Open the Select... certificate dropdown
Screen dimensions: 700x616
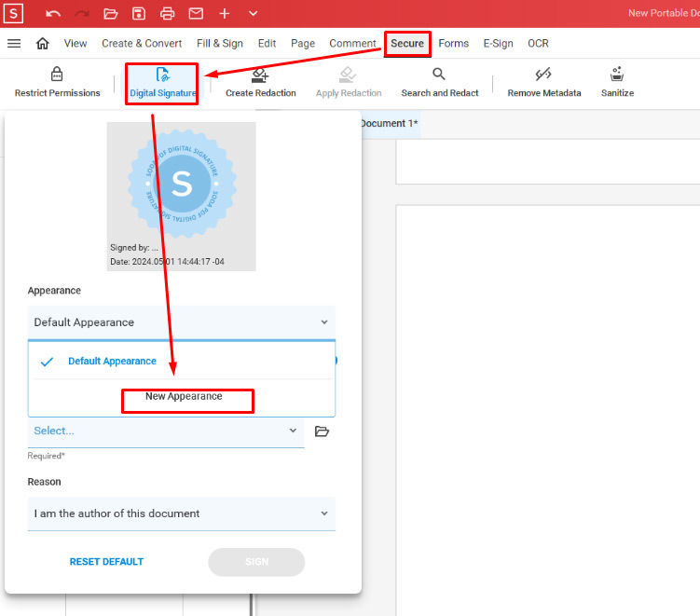tap(166, 431)
